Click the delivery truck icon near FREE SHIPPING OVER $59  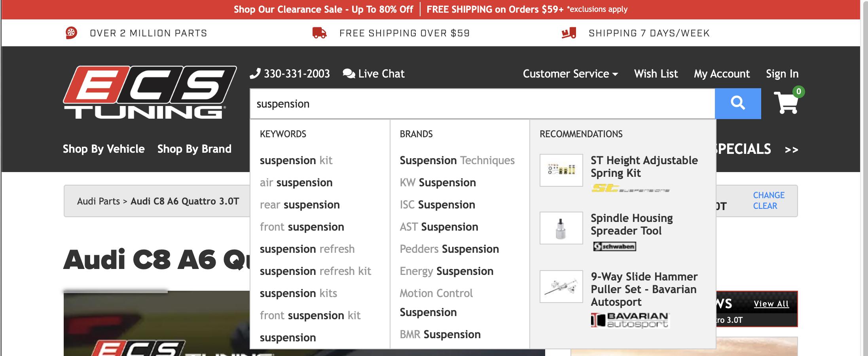(x=319, y=33)
